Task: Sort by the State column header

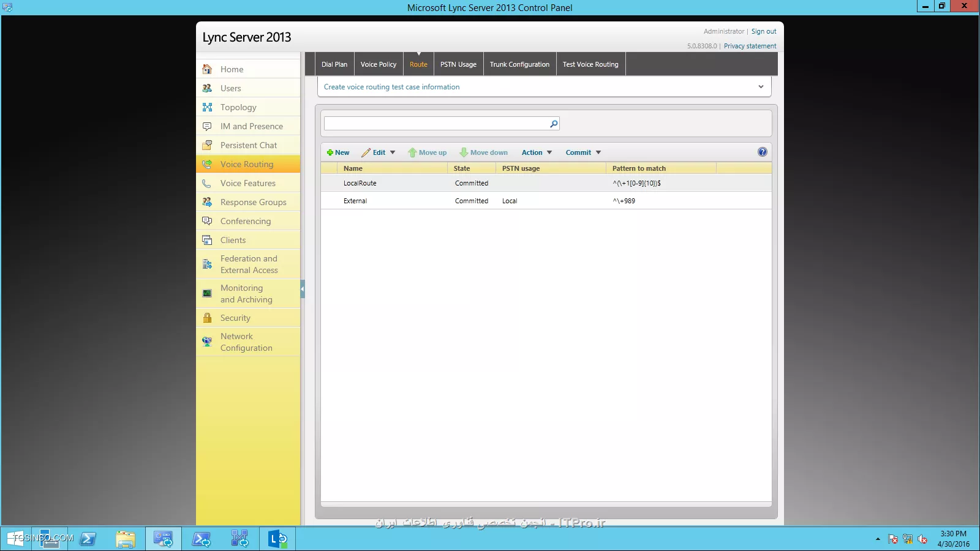Action: pyautogui.click(x=472, y=168)
